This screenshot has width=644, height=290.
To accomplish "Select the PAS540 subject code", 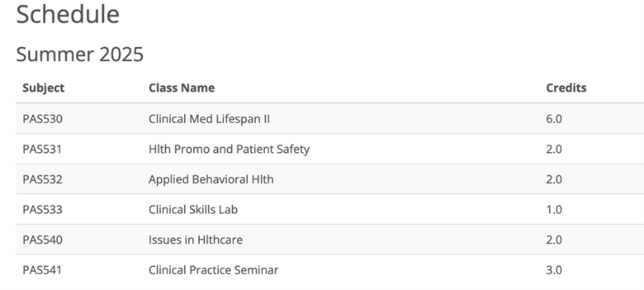I will point(43,240).
